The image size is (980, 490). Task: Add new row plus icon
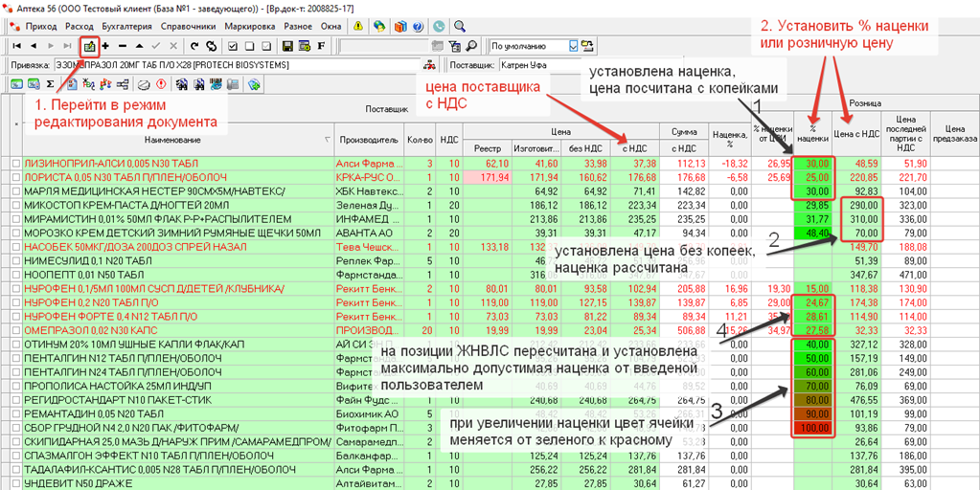tap(105, 46)
